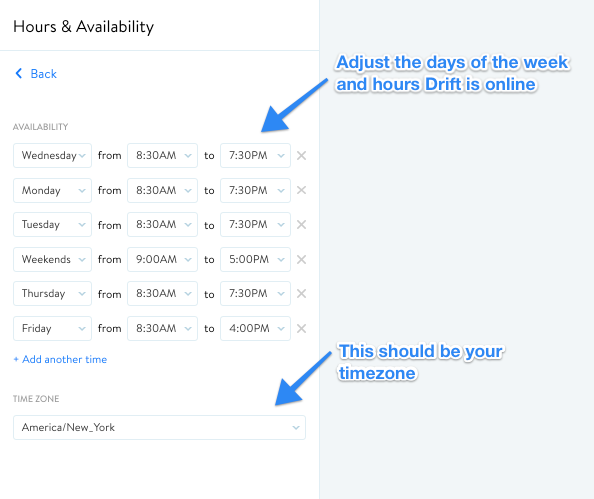Change Wednesday end time 7:30PM
Screen dimensions: 594x499
[255, 155]
